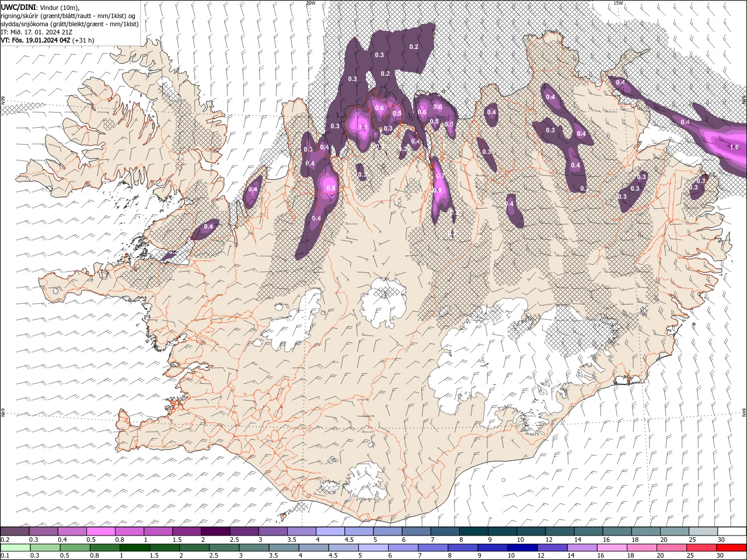Click the 0.2 label on the upper legend

[4, 540]
